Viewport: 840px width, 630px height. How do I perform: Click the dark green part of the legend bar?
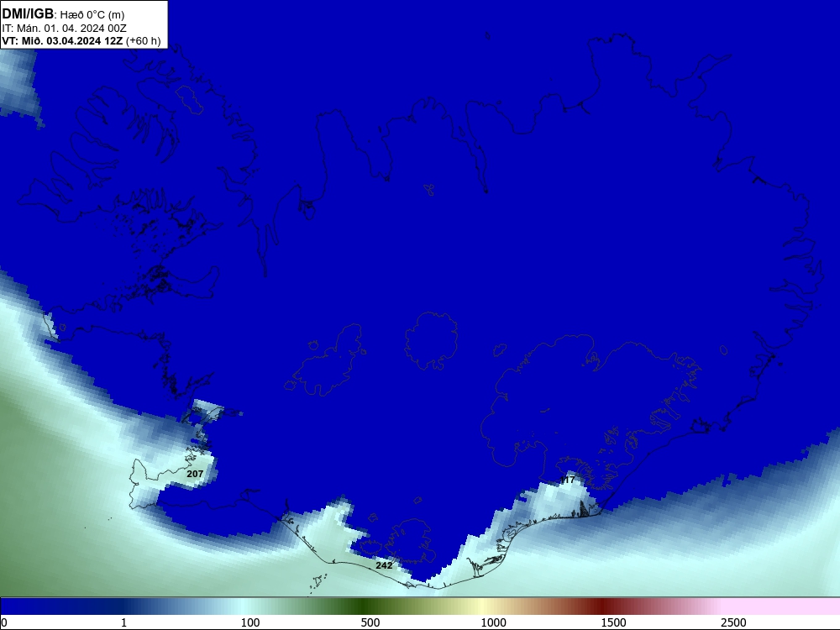pyautogui.click(x=361, y=606)
